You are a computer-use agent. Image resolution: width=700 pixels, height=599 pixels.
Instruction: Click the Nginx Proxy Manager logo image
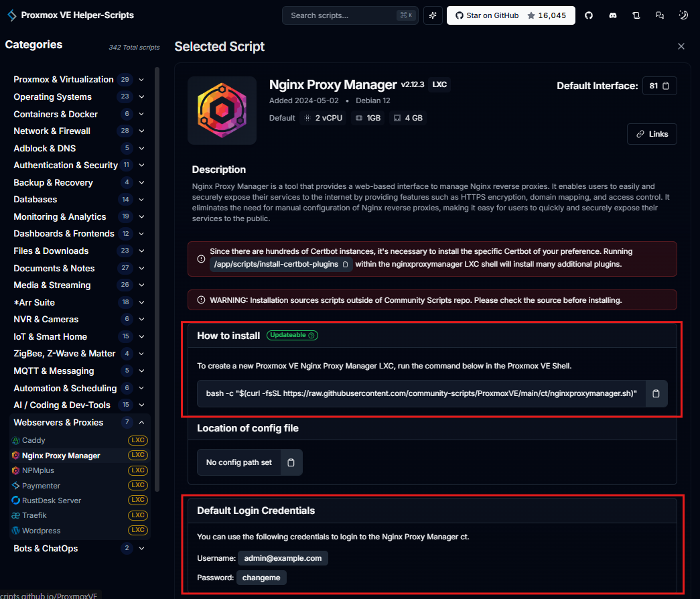tap(222, 111)
